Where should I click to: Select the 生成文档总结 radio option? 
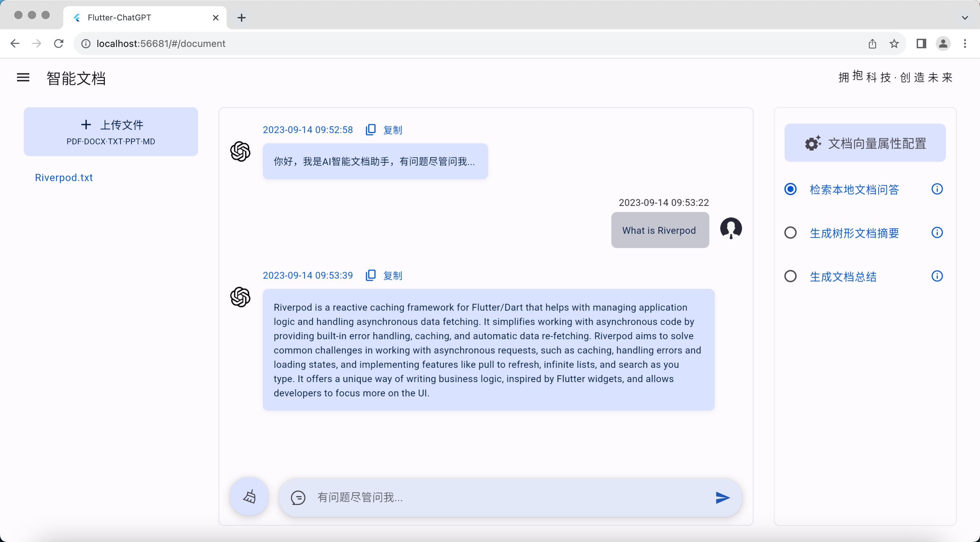click(x=790, y=276)
